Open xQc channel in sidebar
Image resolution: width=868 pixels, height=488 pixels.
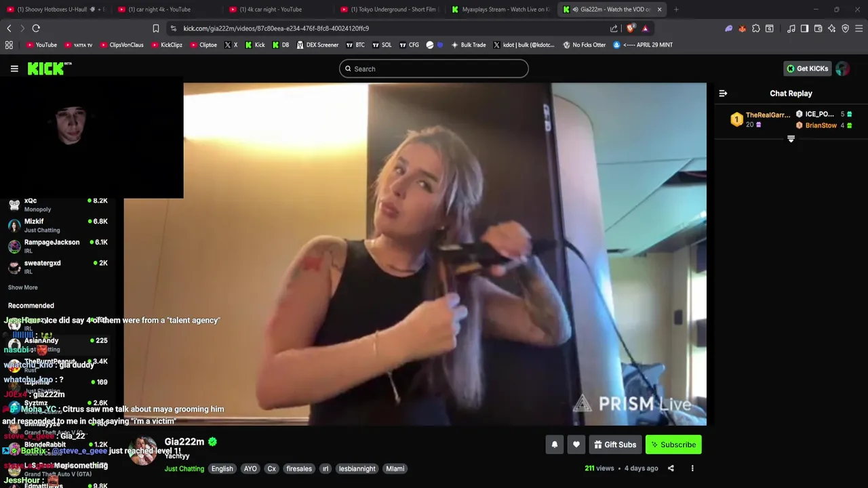pyautogui.click(x=58, y=205)
